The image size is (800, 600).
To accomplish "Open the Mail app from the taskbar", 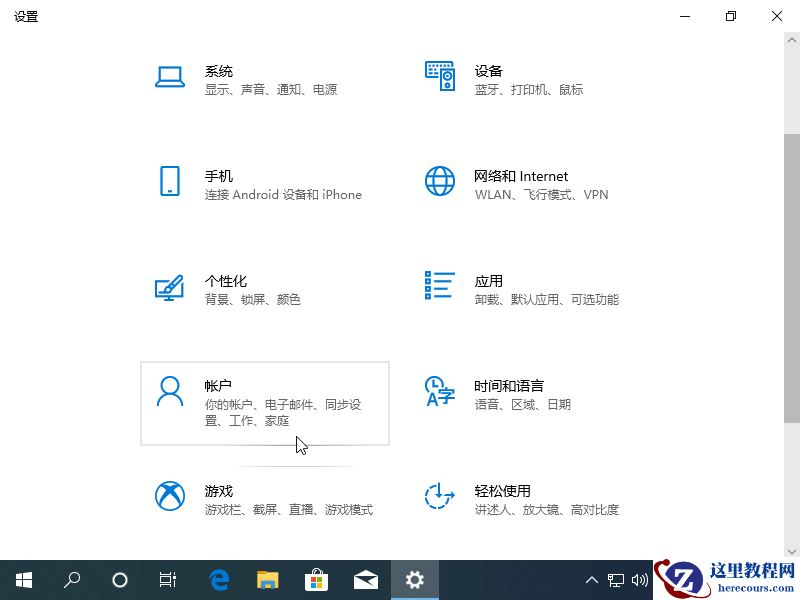I will tap(365, 579).
